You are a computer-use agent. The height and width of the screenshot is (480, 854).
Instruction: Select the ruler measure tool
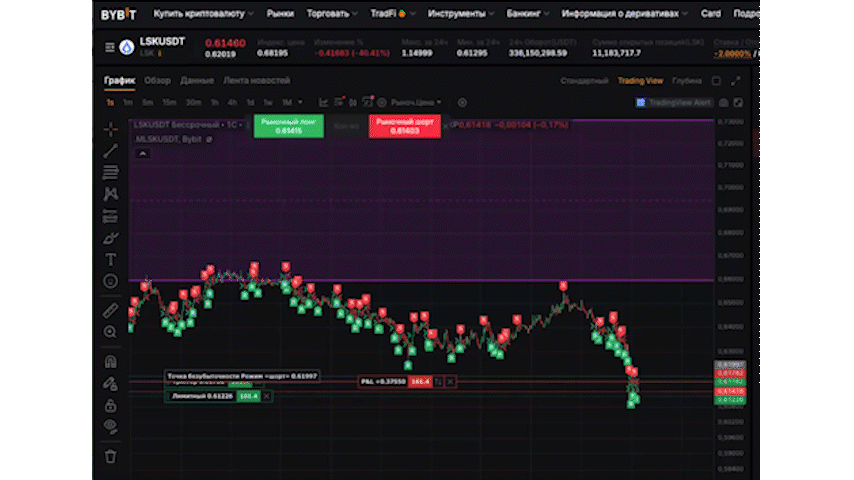pyautogui.click(x=111, y=311)
